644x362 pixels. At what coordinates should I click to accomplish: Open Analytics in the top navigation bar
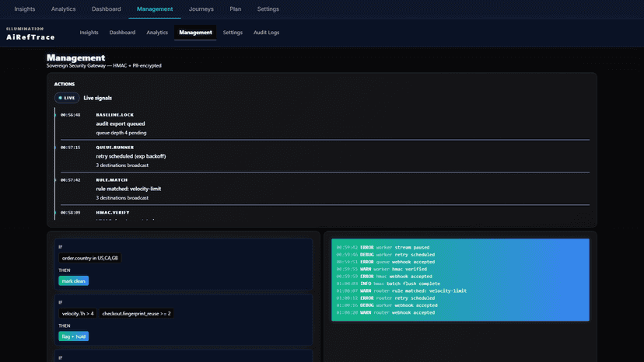[63, 9]
